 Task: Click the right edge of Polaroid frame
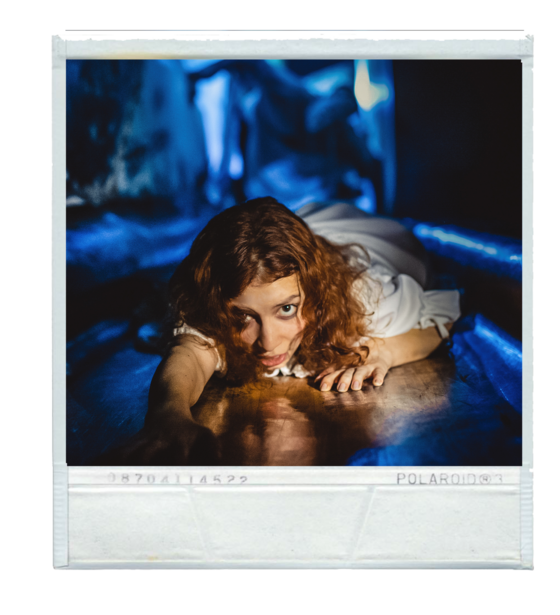pyautogui.click(x=527, y=302)
